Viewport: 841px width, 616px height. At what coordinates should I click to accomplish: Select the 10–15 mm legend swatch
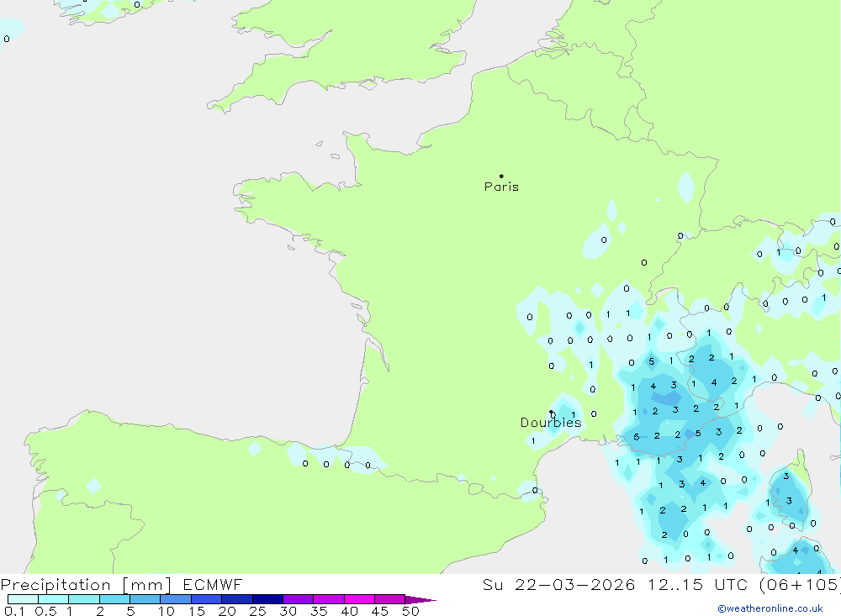click(x=176, y=599)
